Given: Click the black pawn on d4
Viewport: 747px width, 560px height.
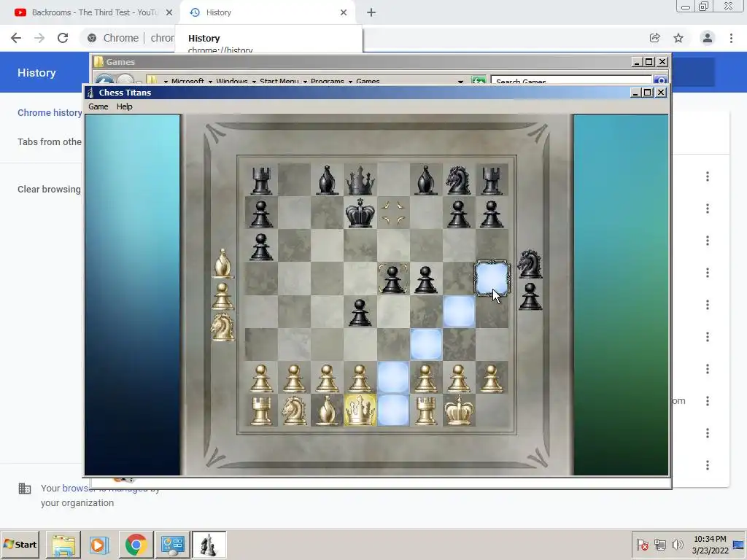Looking at the screenshot, I should (360, 312).
